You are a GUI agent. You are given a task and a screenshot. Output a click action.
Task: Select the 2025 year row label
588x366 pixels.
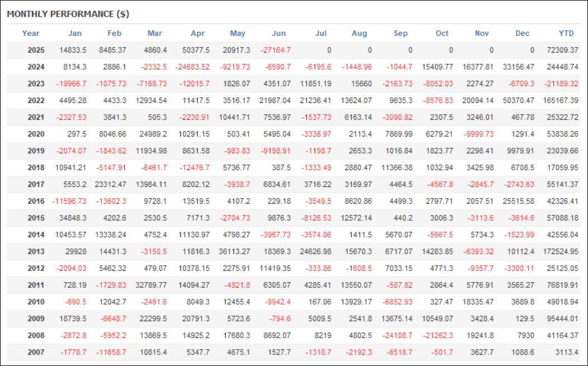[36, 50]
